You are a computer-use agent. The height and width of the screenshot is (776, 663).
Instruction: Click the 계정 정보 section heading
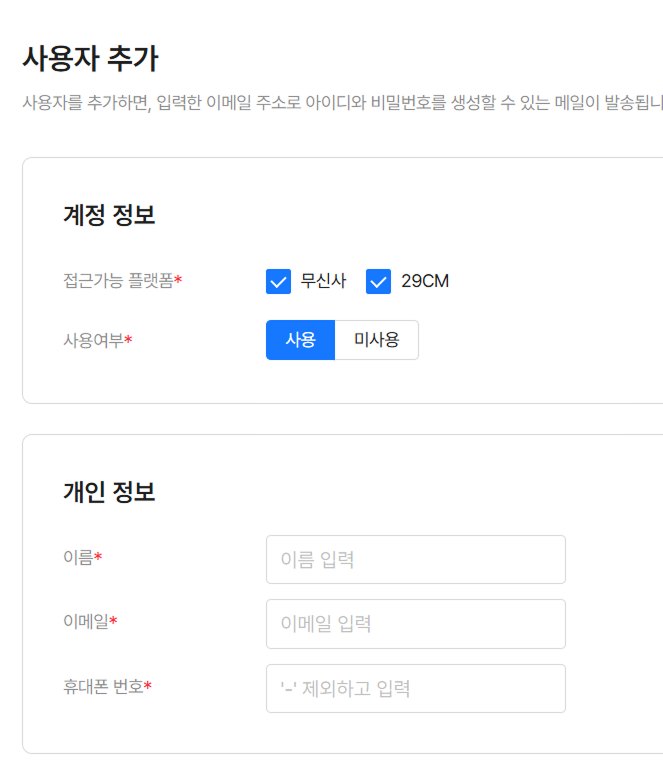click(x=109, y=215)
